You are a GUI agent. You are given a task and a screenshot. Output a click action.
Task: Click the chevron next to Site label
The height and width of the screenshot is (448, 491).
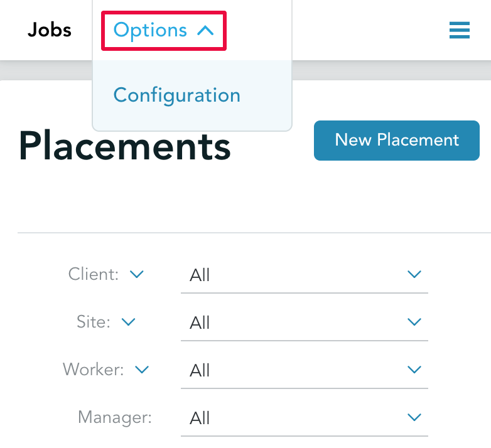tap(128, 322)
